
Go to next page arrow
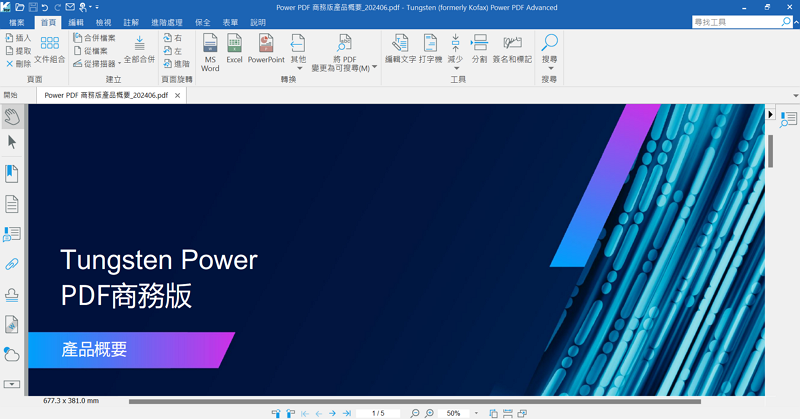pos(332,413)
